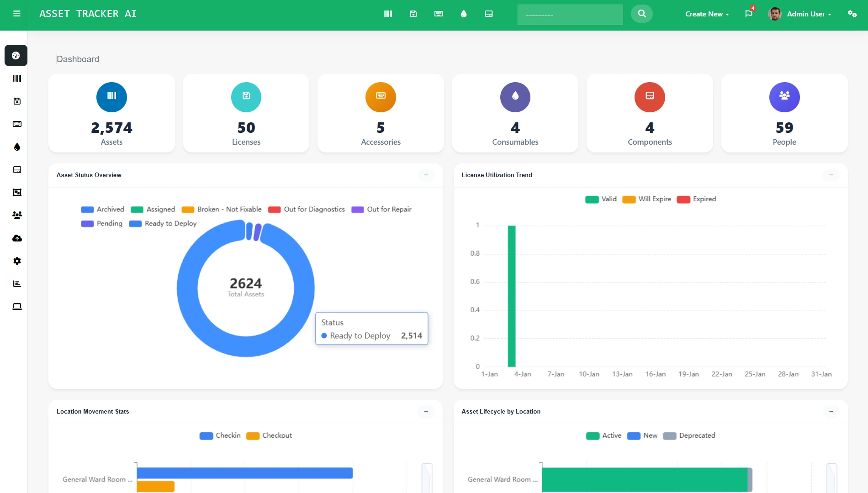Open People icon in left sidebar
Viewport: 868px width, 493px height.
coord(17,215)
